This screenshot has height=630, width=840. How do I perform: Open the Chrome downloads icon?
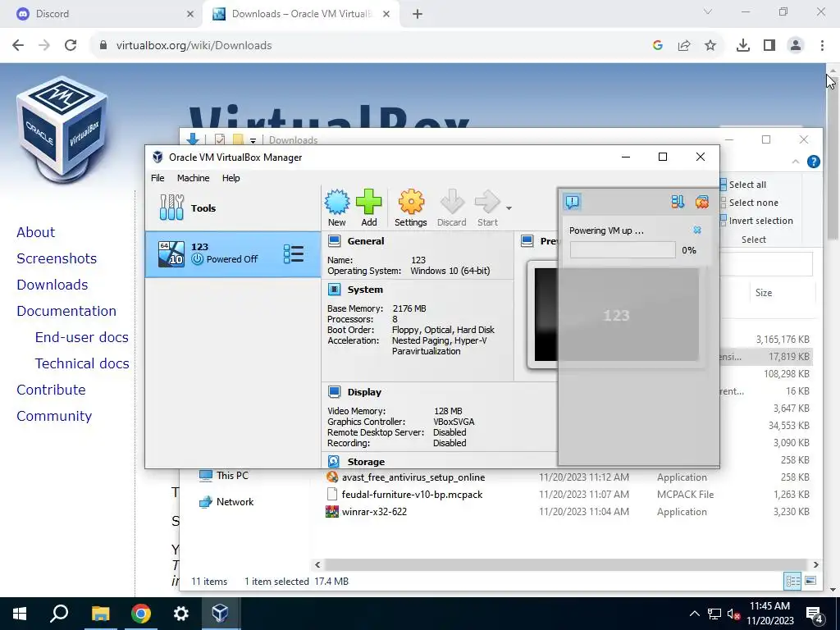[742, 46]
